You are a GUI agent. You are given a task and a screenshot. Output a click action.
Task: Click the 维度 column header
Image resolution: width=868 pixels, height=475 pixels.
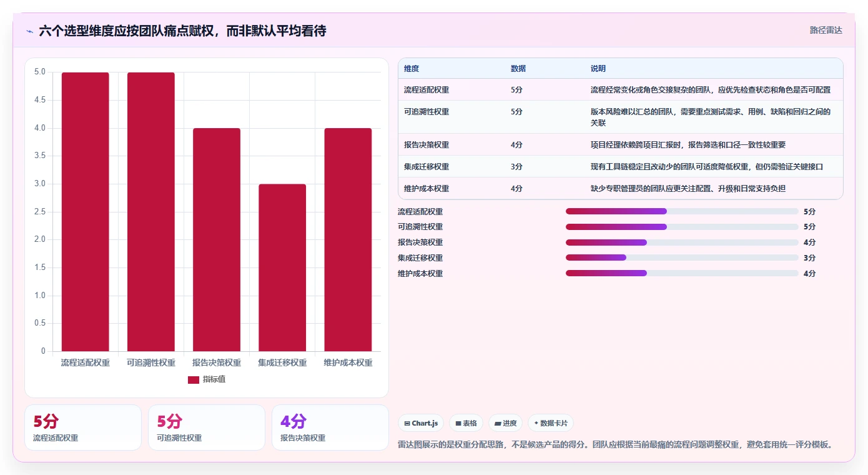(412, 68)
